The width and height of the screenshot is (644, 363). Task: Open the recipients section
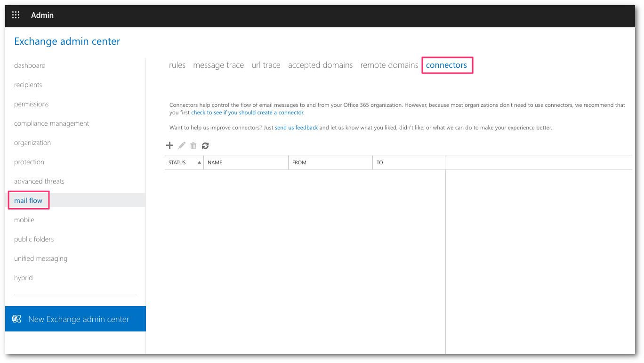point(28,85)
